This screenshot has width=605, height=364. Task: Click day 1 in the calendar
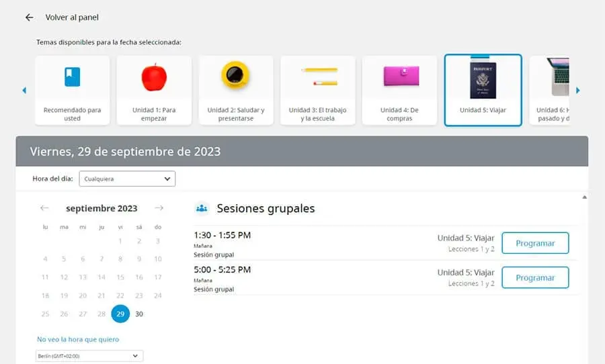click(120, 241)
